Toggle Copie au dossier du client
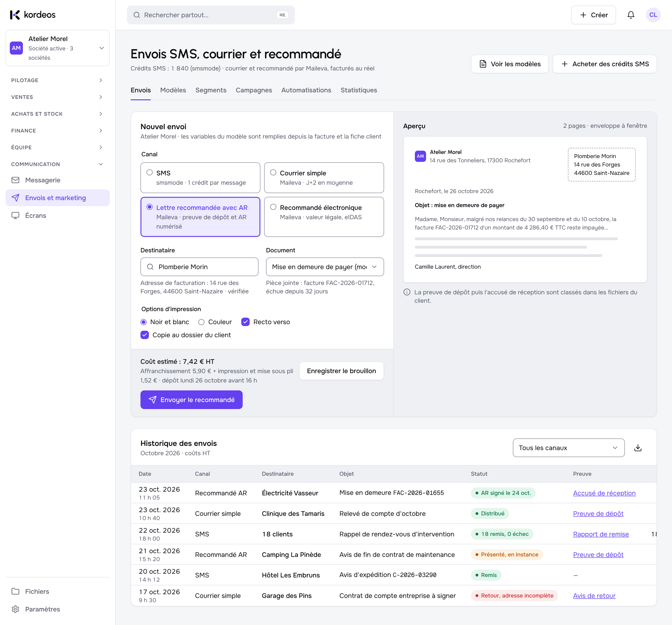 coord(145,335)
